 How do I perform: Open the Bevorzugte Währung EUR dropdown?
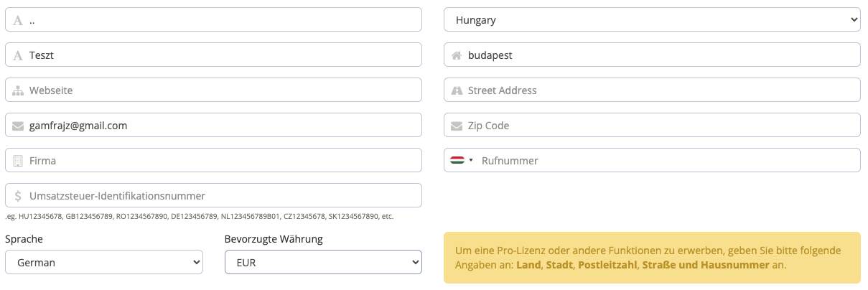tap(323, 262)
